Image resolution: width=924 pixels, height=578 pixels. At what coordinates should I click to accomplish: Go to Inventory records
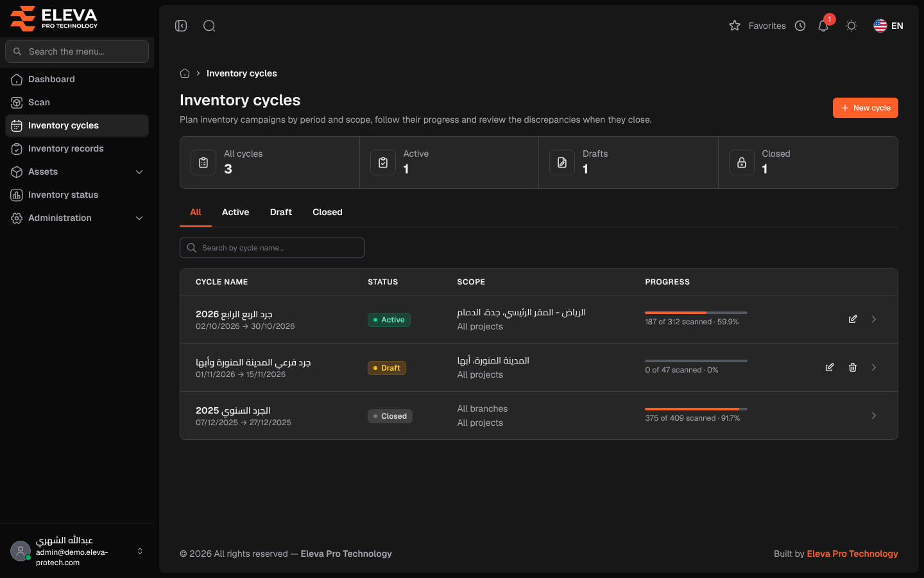77,148
